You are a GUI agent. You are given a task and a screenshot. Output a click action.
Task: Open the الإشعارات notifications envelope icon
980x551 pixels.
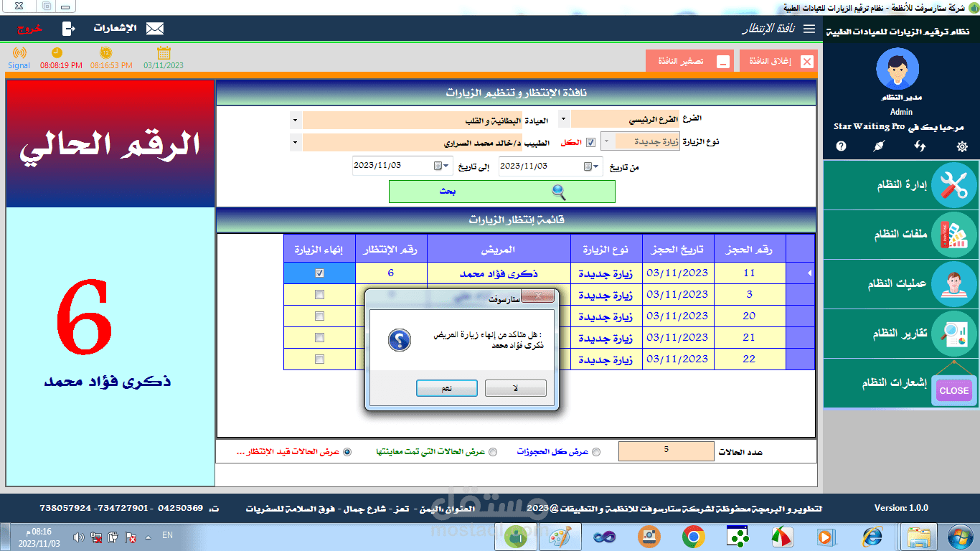[154, 29]
